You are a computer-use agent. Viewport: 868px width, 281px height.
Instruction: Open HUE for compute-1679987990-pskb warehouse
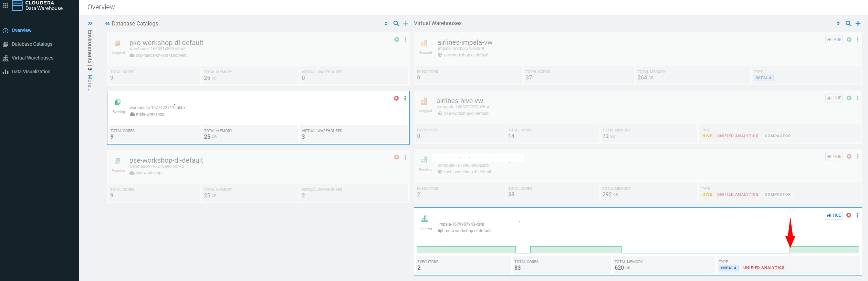tap(834, 156)
